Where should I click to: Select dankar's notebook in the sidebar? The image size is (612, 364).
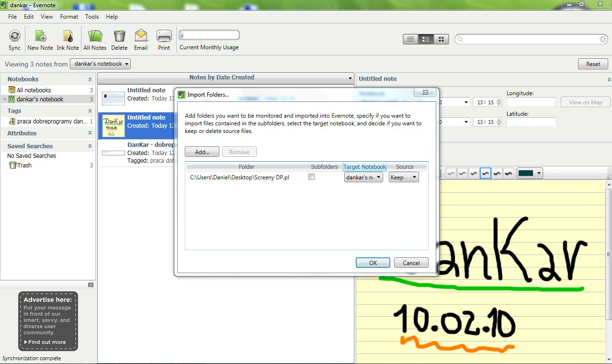40,99
